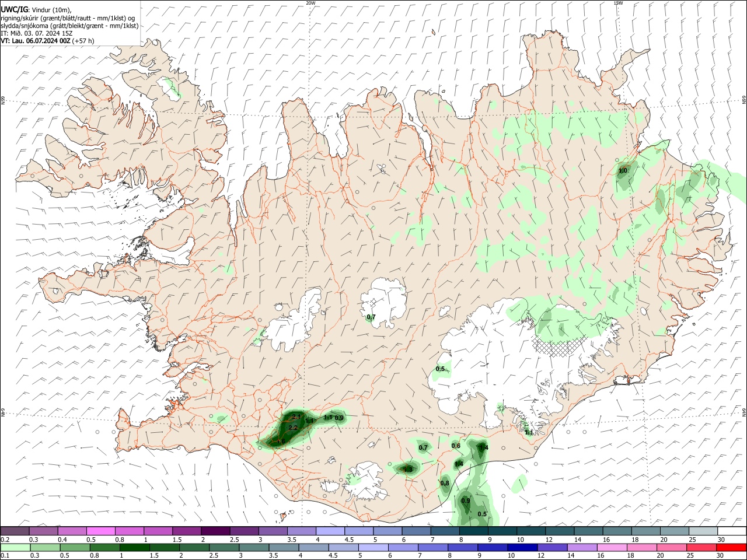This screenshot has height=560, width=747.
Task: Click the light pink 16 mm rain swatch
Action: point(612,548)
